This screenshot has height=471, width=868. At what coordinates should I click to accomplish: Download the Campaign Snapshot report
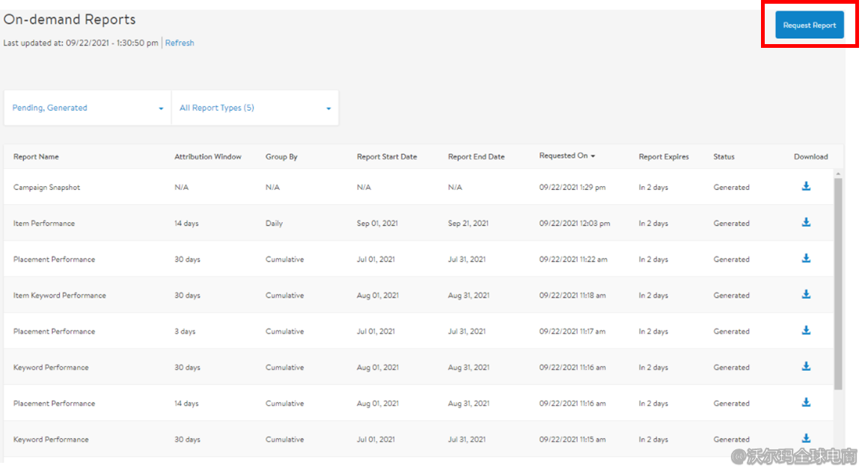coord(806,186)
